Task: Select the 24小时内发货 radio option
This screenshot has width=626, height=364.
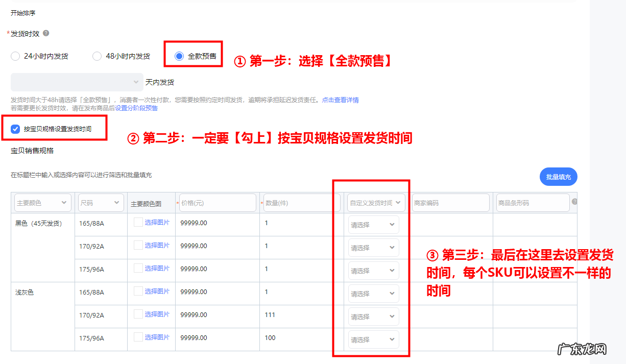Action: (x=15, y=56)
